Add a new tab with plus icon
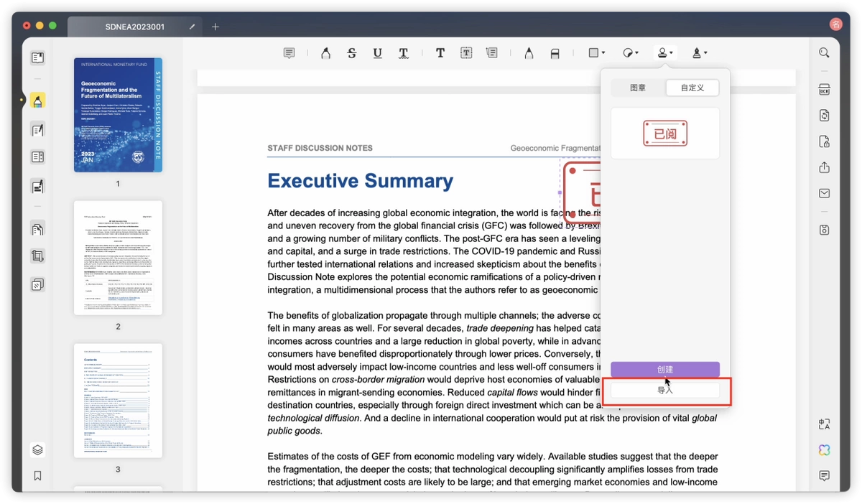Screen dimensions: 862x504 coord(215,27)
